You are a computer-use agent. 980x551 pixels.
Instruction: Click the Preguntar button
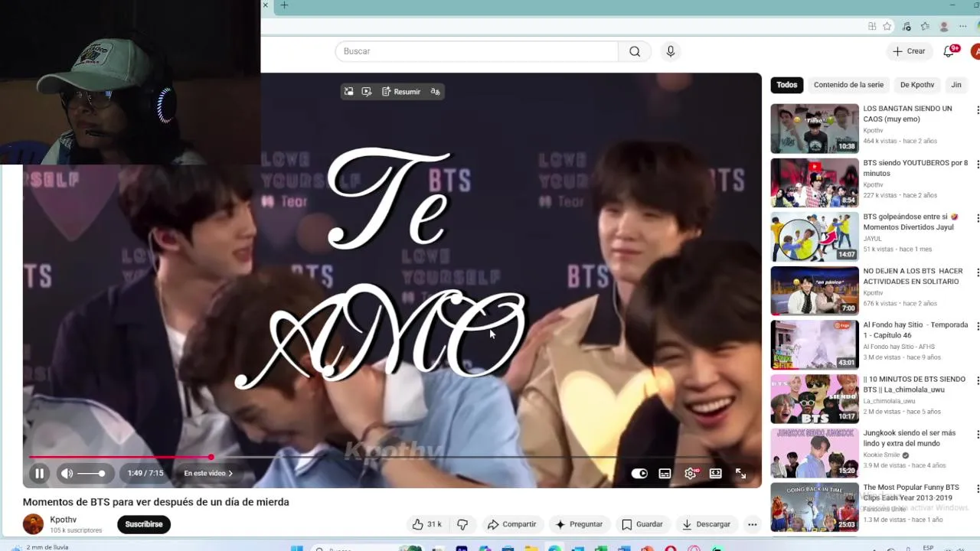(579, 524)
